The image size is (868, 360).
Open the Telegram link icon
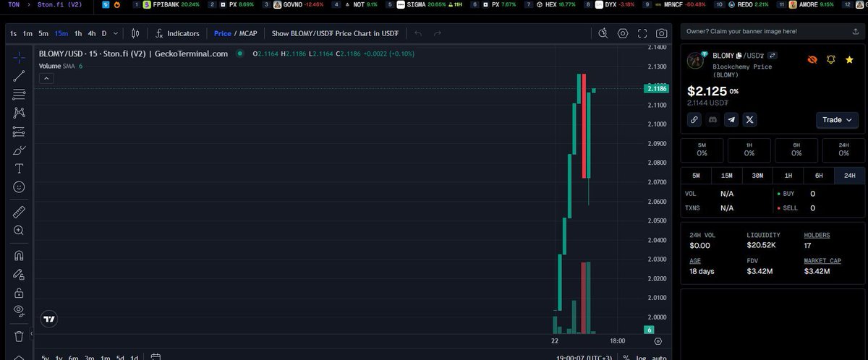[731, 120]
